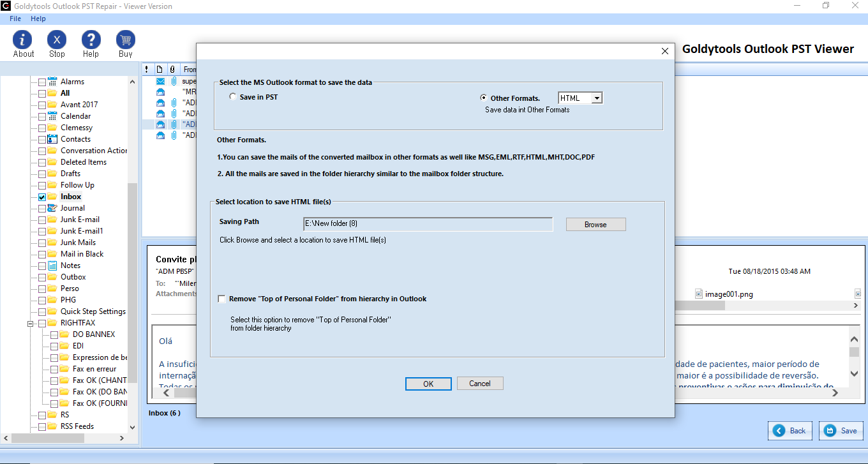Click the attachment column header icon

[172, 69]
